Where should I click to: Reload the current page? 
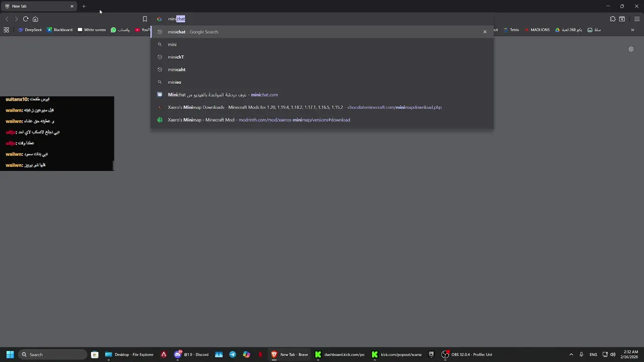tap(26, 19)
